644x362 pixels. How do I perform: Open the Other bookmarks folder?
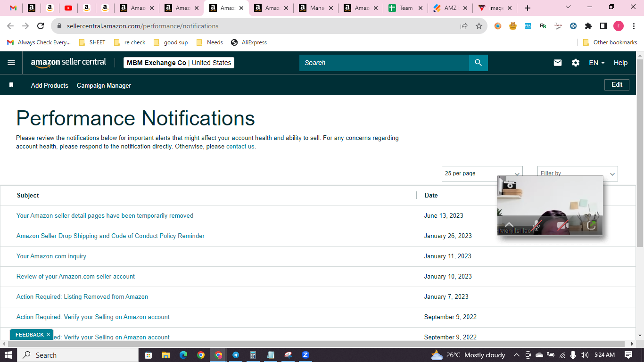(610, 42)
